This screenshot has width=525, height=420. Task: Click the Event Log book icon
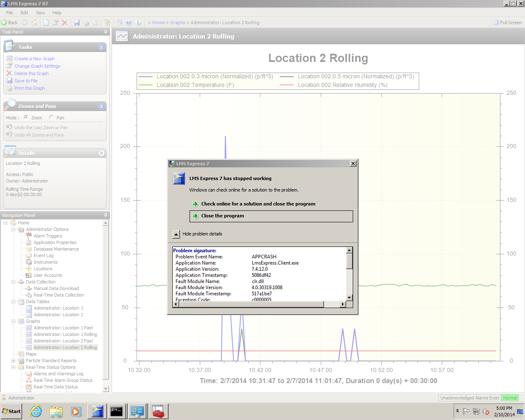point(29,256)
